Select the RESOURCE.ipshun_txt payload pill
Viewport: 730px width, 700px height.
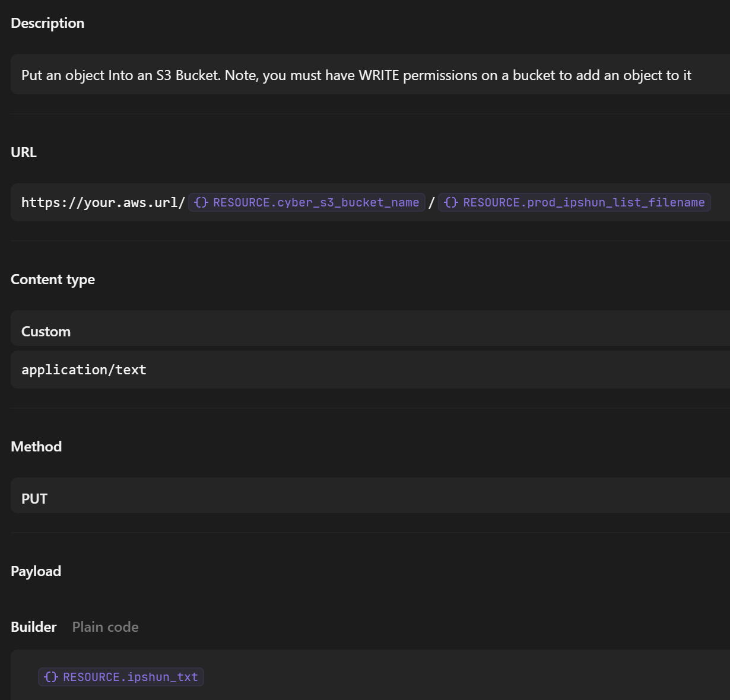130,677
